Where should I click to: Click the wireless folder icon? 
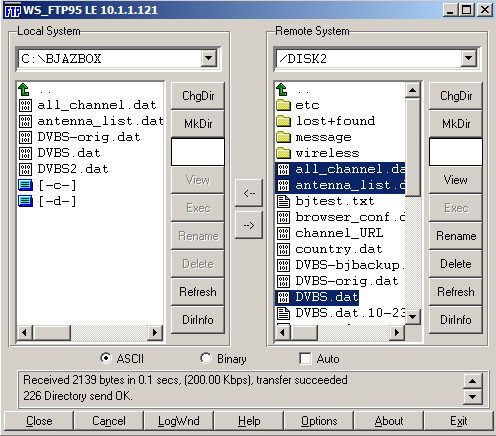[283, 153]
